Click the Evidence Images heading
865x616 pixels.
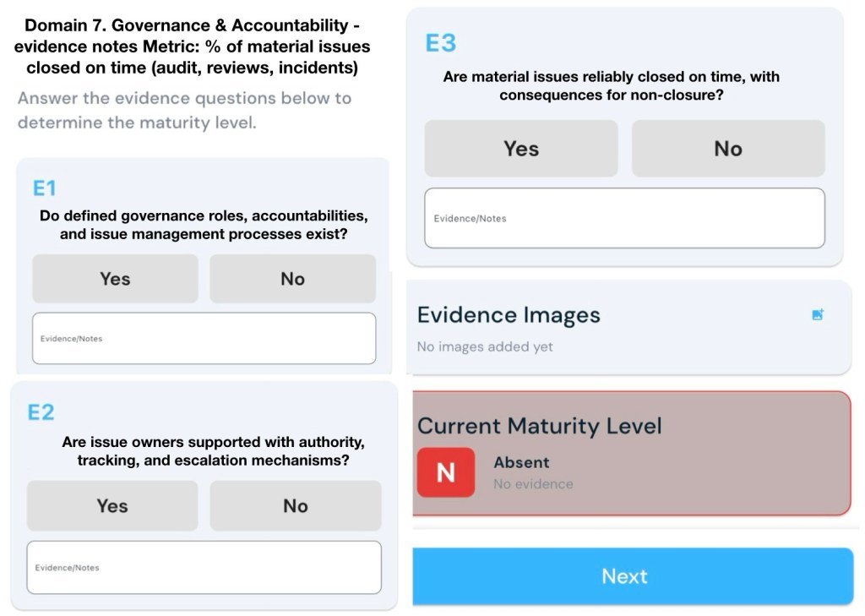509,315
